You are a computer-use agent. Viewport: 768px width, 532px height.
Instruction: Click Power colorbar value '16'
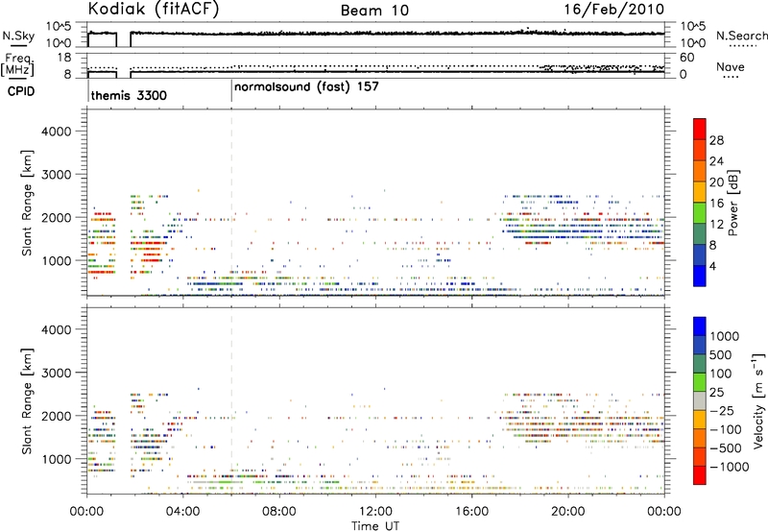coord(716,204)
